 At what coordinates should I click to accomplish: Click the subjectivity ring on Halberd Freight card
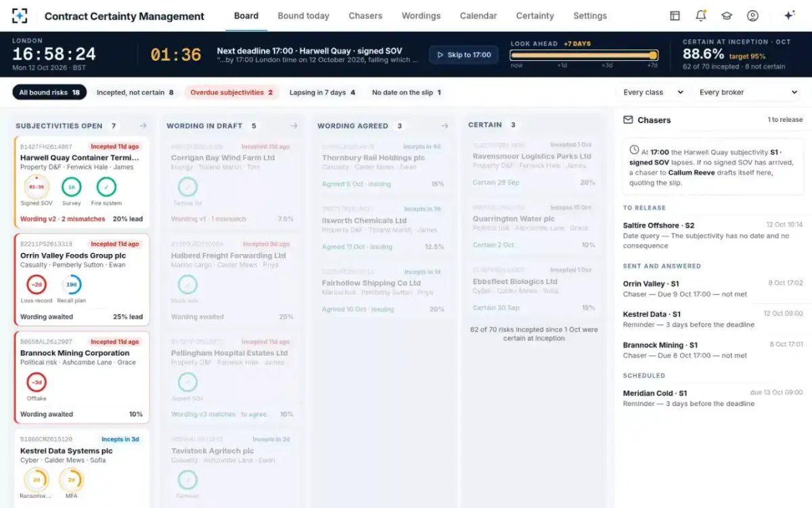187,284
